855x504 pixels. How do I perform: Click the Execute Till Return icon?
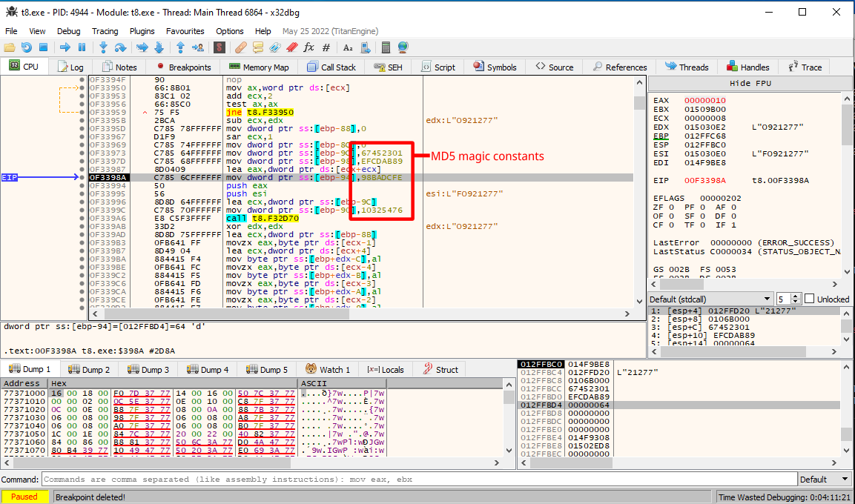pos(180,47)
